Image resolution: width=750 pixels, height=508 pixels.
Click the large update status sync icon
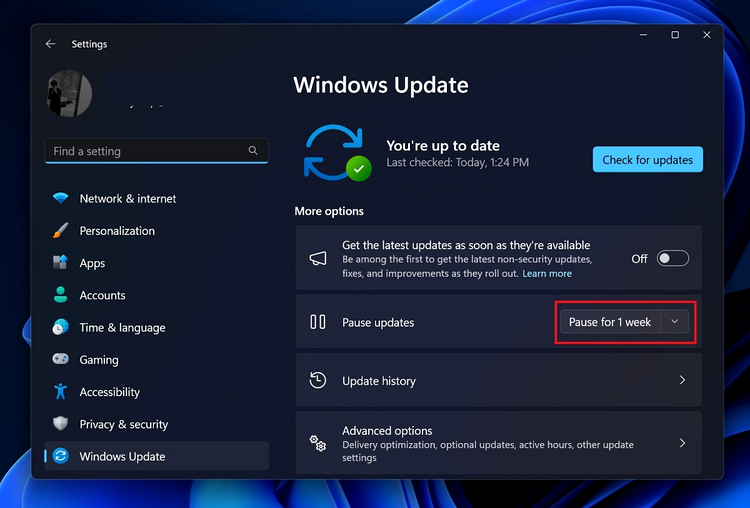(x=336, y=153)
